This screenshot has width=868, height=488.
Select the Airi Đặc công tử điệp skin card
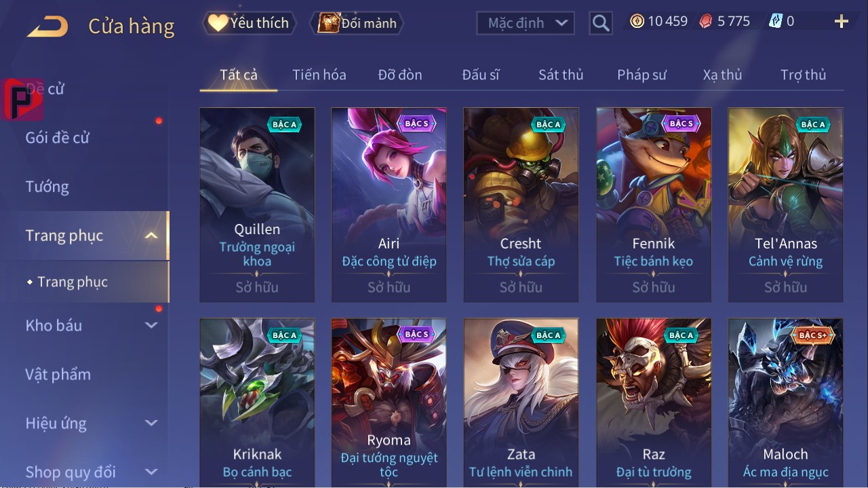click(389, 204)
